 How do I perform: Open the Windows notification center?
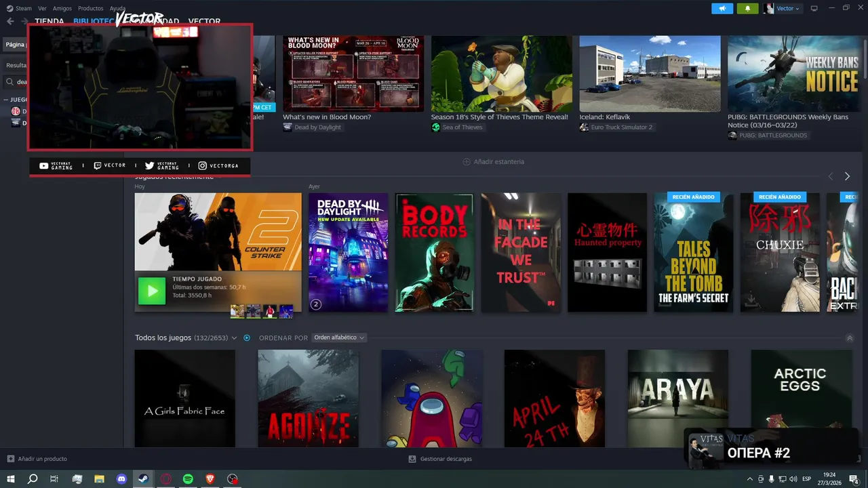pyautogui.click(x=854, y=479)
